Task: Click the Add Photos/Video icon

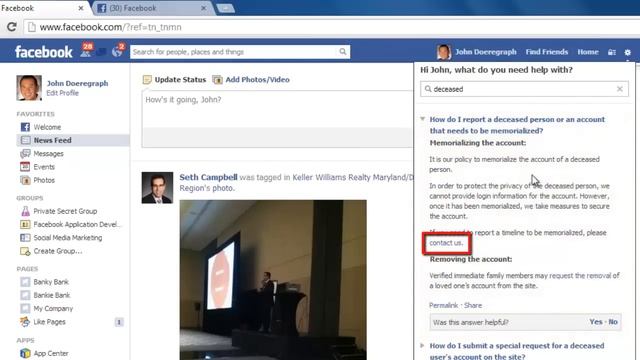Action: [x=218, y=80]
